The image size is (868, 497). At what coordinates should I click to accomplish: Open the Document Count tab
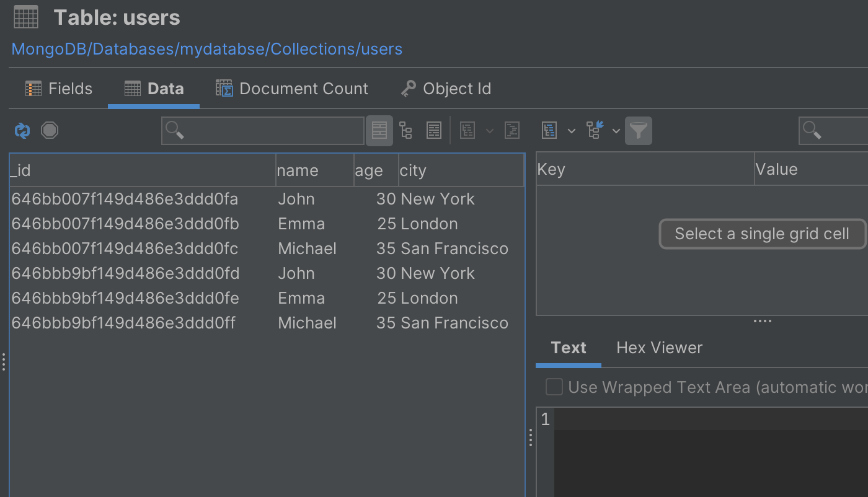292,89
